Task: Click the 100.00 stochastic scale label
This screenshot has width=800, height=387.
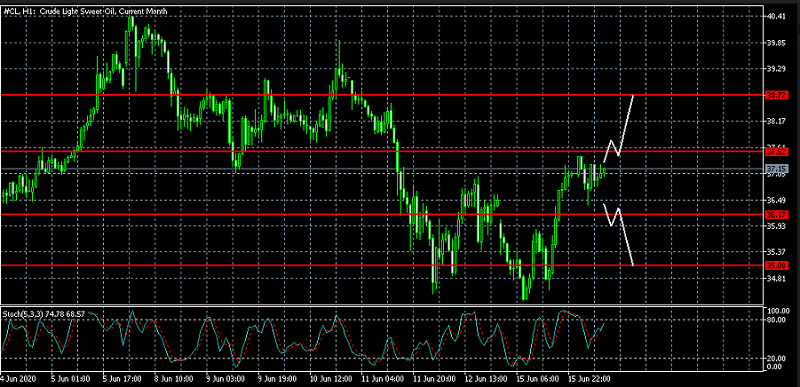Action: [x=778, y=311]
